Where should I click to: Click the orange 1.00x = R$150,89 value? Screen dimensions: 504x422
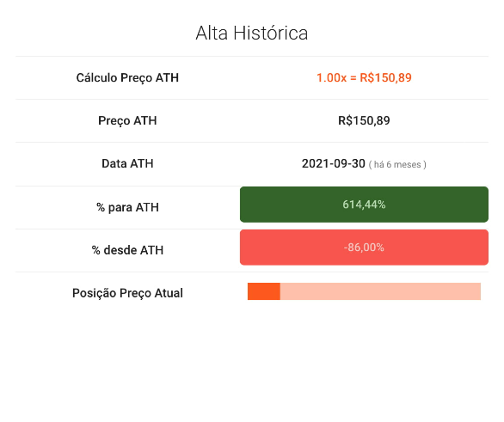click(364, 77)
